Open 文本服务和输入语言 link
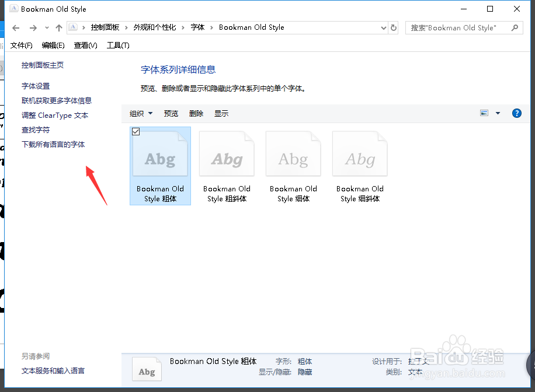This screenshot has width=535, height=392. pyautogui.click(x=53, y=371)
